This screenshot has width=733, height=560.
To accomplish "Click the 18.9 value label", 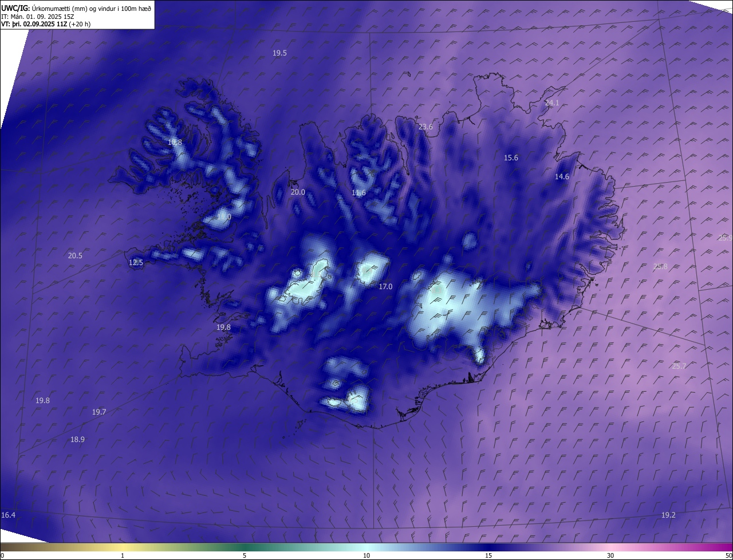I will click(x=77, y=439).
